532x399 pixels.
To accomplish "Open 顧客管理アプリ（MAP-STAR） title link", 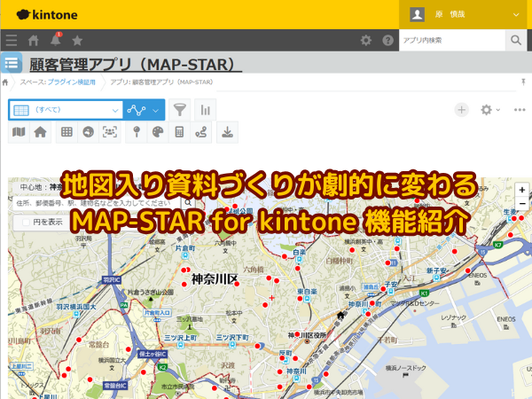I will pos(136,65).
